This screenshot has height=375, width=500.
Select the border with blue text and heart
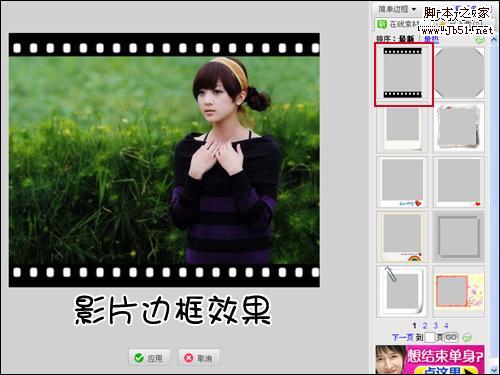[x=402, y=182]
